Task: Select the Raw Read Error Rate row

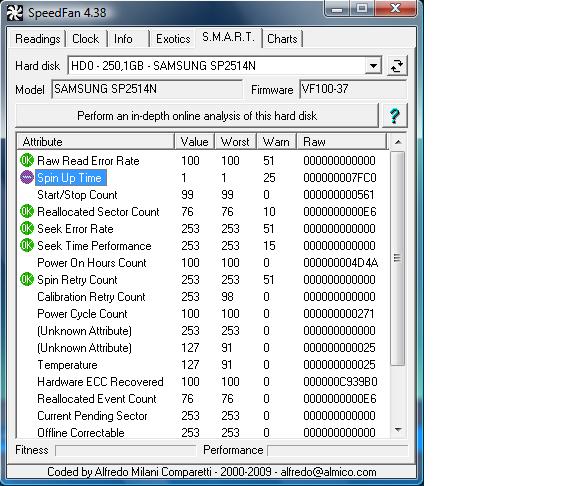Action: pos(203,161)
